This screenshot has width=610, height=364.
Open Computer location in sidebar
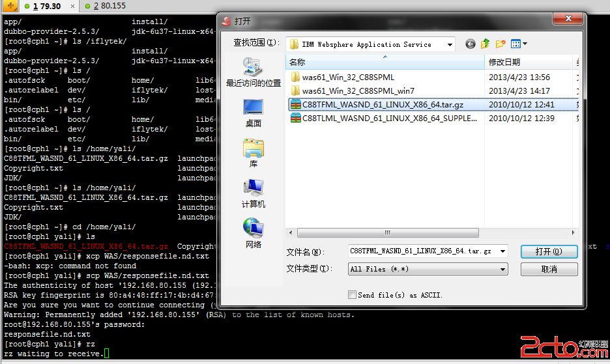pos(254,193)
